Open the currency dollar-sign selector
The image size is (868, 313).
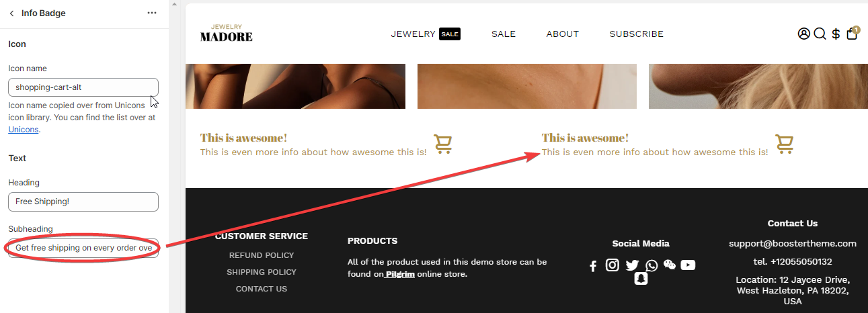(x=836, y=34)
